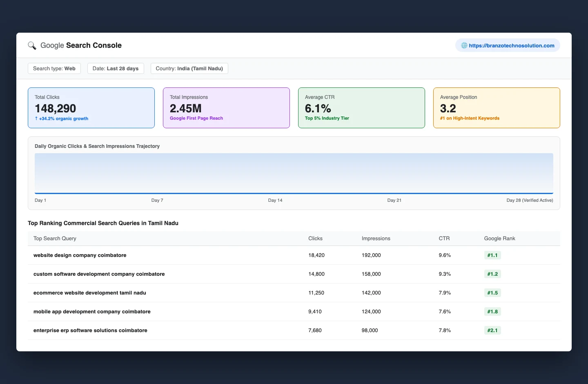
Task: Click the Day 14 axis label
Action: coord(275,200)
